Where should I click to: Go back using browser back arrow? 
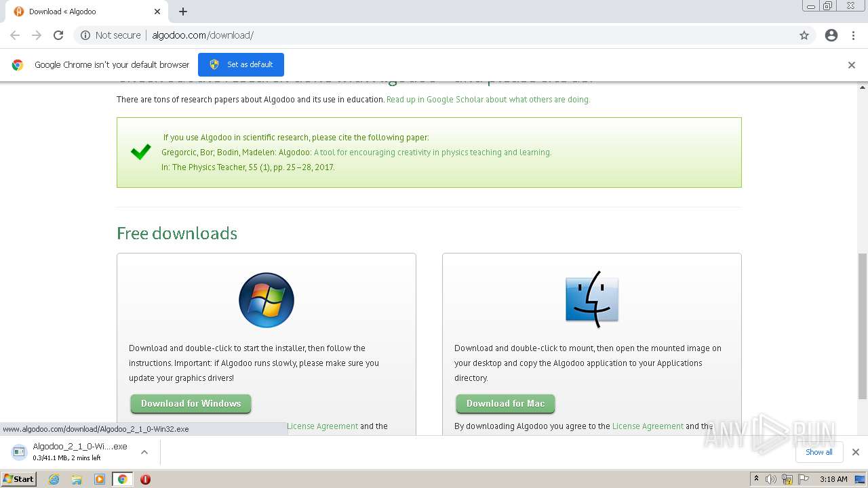click(15, 35)
